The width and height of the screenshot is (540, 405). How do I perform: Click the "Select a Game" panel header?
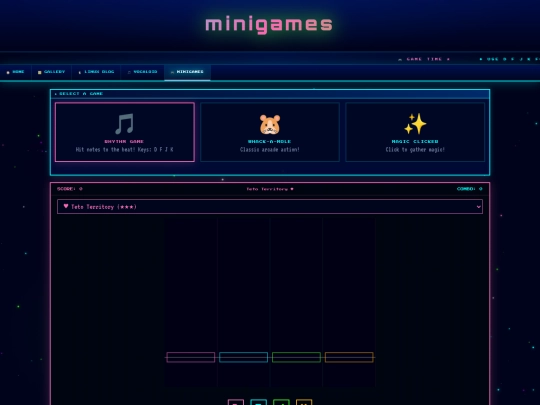270,94
